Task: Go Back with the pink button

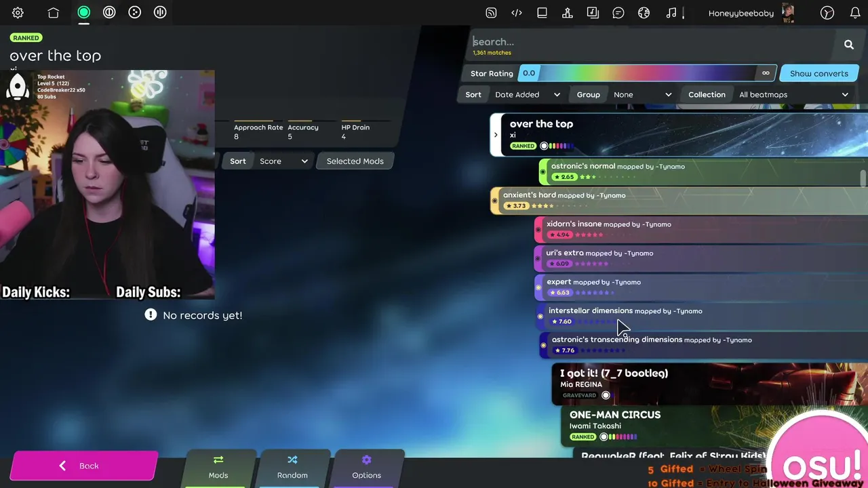Action: click(x=83, y=466)
